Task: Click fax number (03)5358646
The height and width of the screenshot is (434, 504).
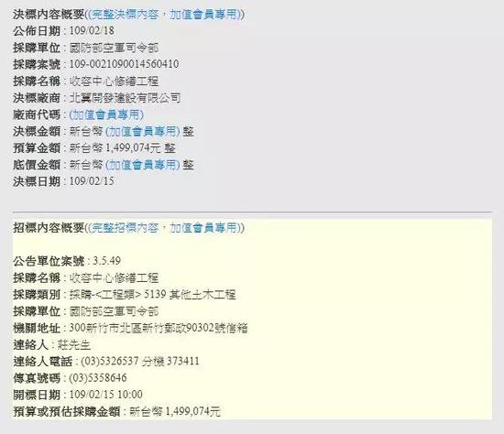Action: (98, 378)
